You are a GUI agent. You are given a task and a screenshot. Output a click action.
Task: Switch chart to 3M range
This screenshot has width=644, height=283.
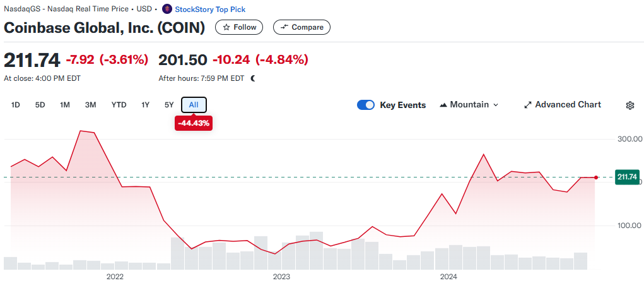(x=90, y=105)
